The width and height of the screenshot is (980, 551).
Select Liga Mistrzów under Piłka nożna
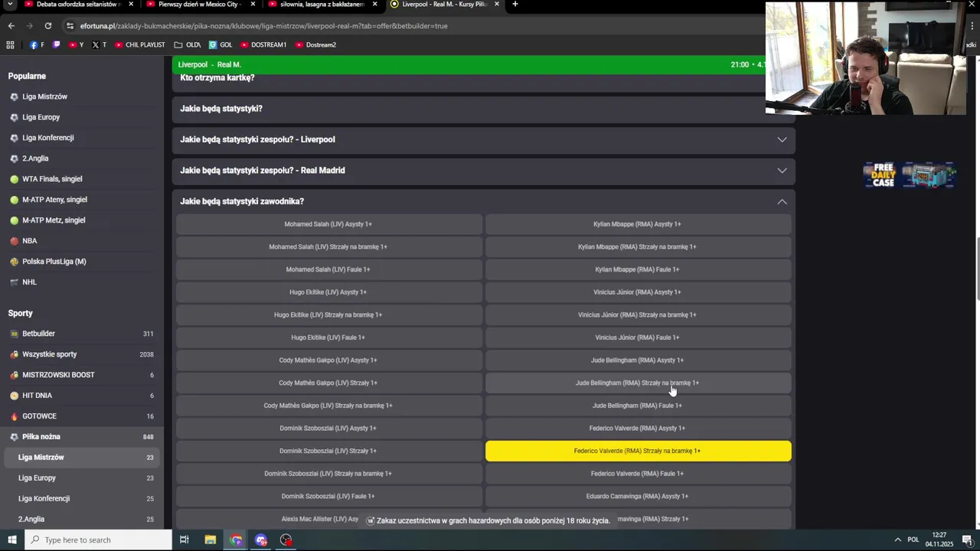(x=82, y=458)
